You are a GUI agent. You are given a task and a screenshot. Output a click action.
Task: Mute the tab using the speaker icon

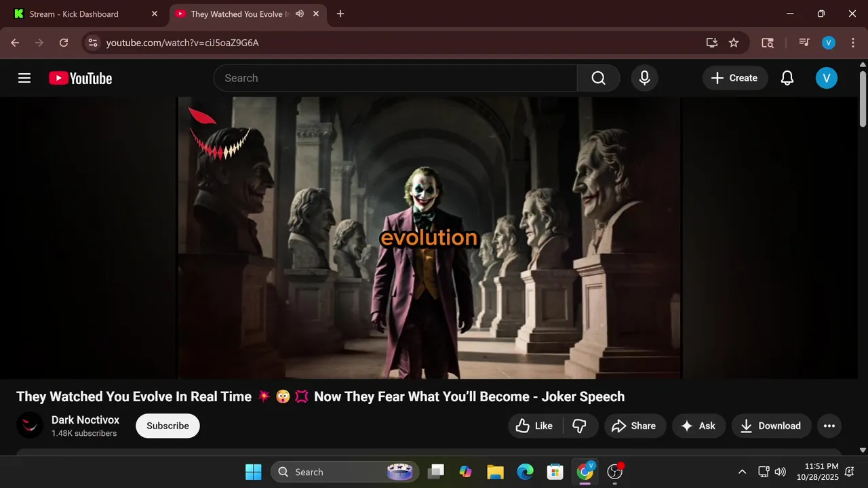click(x=300, y=14)
